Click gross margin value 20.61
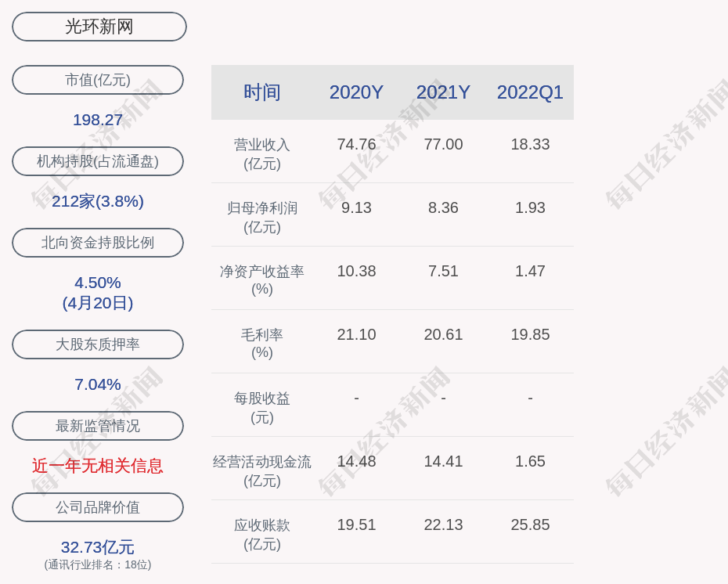Image resolution: width=728 pixels, height=584 pixels. 443,334
